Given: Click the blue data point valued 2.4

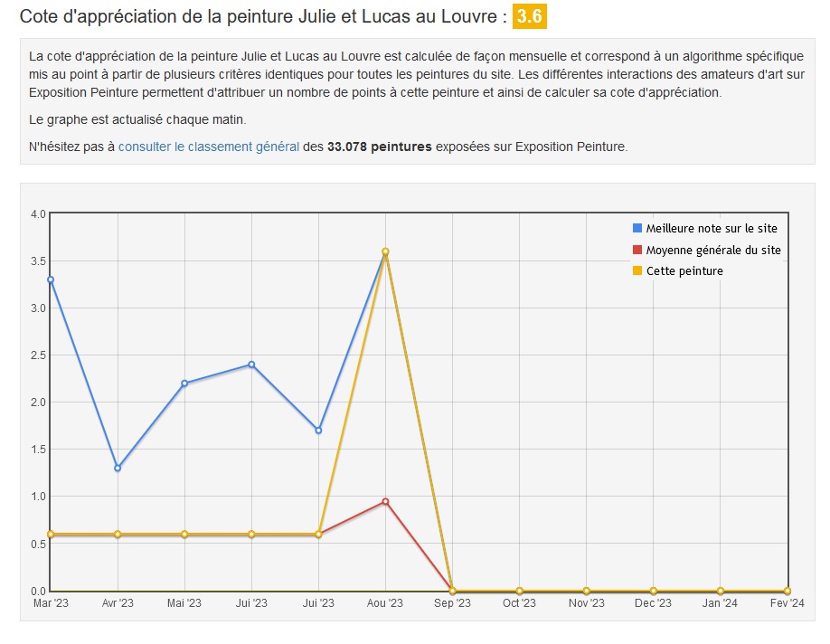Looking at the screenshot, I should tap(251, 365).
